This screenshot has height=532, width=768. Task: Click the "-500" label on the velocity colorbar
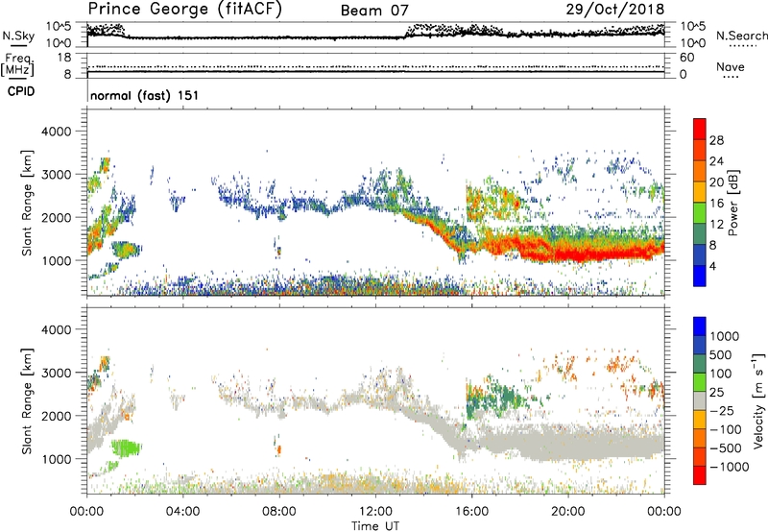[726, 448]
